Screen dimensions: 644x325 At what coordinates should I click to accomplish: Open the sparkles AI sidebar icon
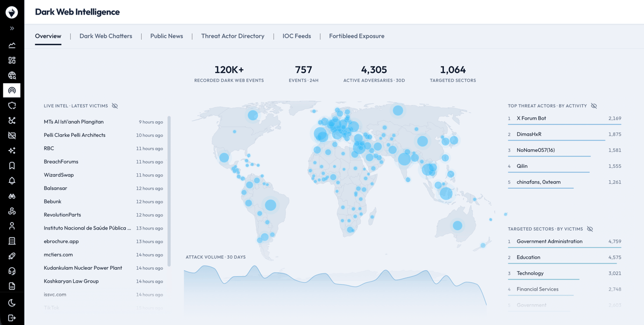[x=12, y=151]
